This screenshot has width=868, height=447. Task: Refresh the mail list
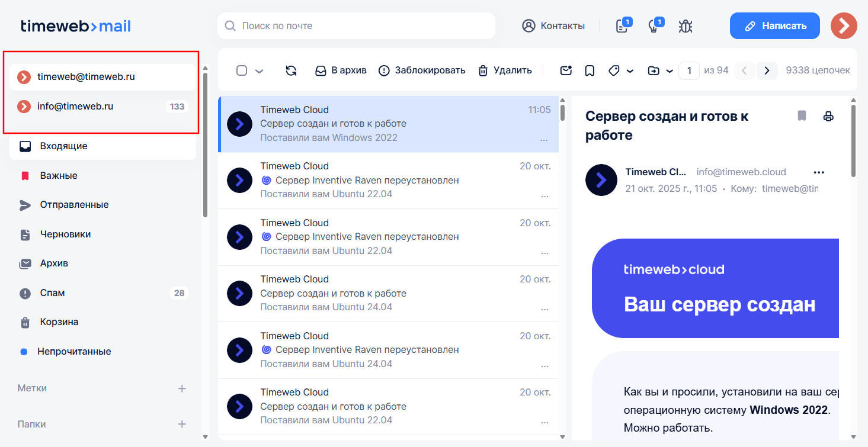click(291, 70)
